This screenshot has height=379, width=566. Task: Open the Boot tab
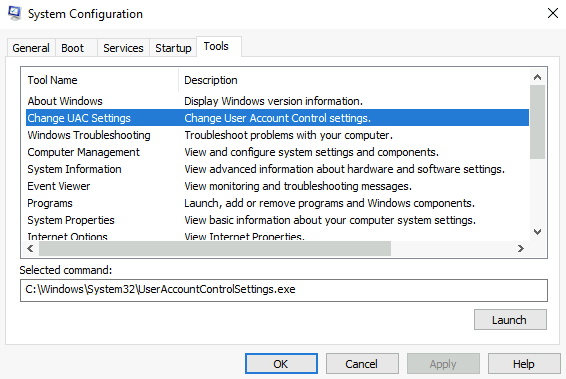(x=73, y=48)
